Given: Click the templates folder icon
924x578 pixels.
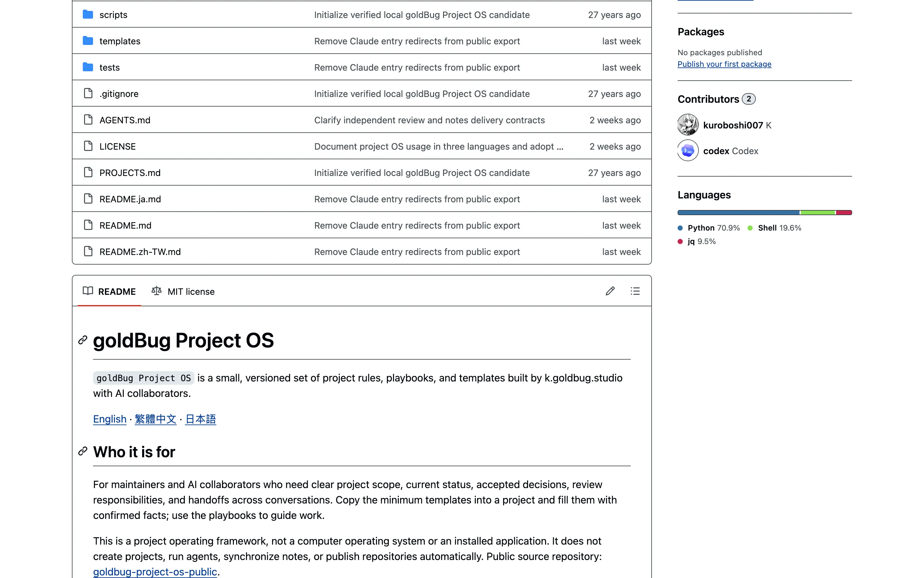Looking at the screenshot, I should pyautogui.click(x=88, y=41).
